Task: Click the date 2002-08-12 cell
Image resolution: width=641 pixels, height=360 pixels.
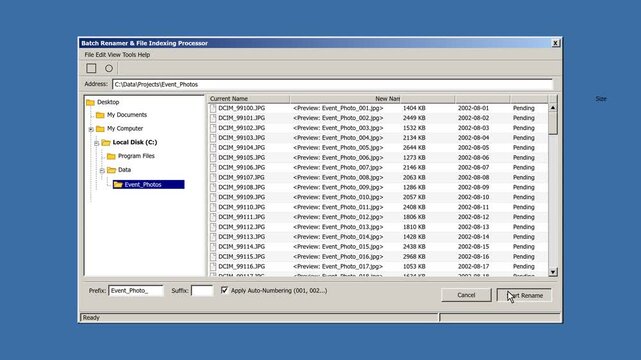Action: pyautogui.click(x=473, y=217)
